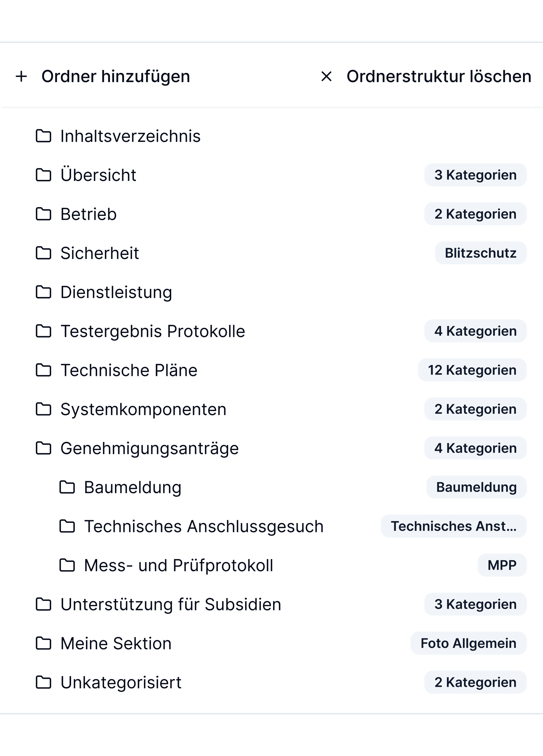The height and width of the screenshot is (756, 543).
Task: Click the X icon for deleting folder structure
Action: (326, 76)
